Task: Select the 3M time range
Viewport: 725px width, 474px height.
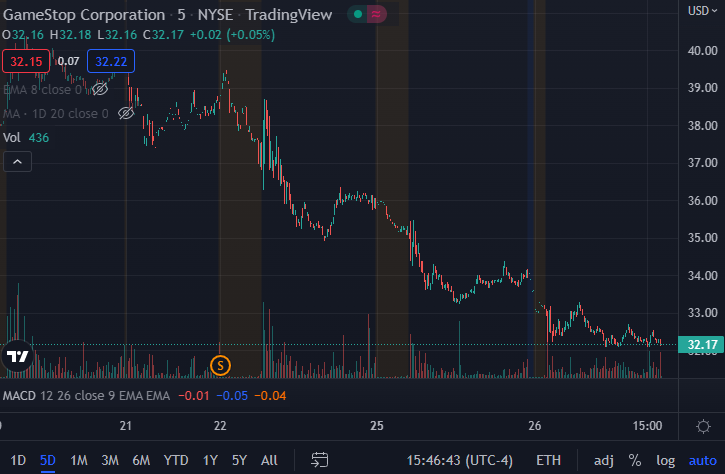Action: [110, 460]
